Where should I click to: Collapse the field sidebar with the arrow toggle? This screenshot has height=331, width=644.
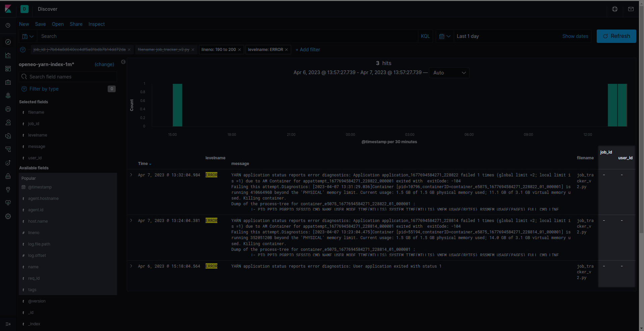[x=123, y=62]
